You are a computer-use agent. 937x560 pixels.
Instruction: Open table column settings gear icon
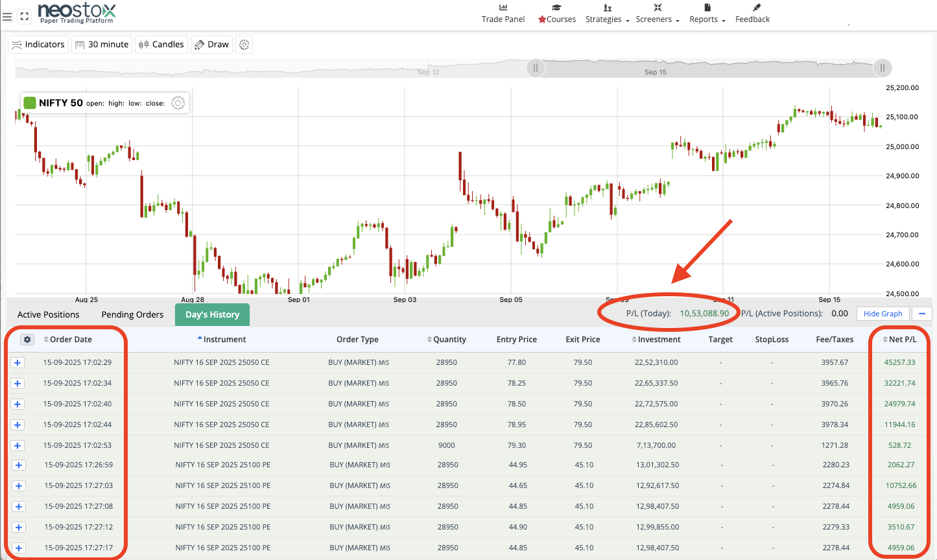[x=27, y=340]
